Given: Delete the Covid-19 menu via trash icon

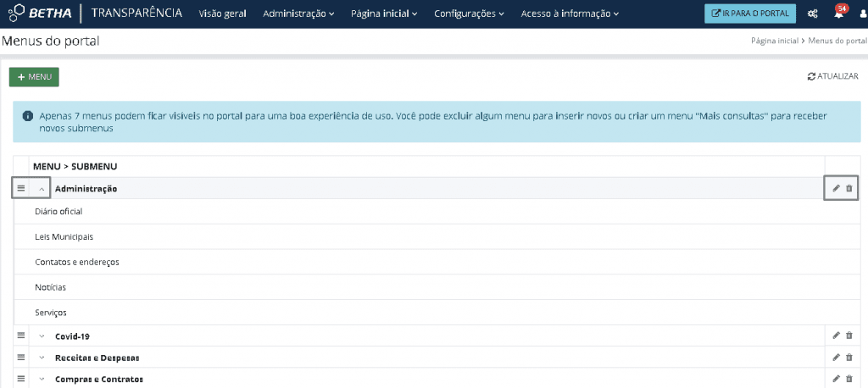Looking at the screenshot, I should [x=849, y=335].
